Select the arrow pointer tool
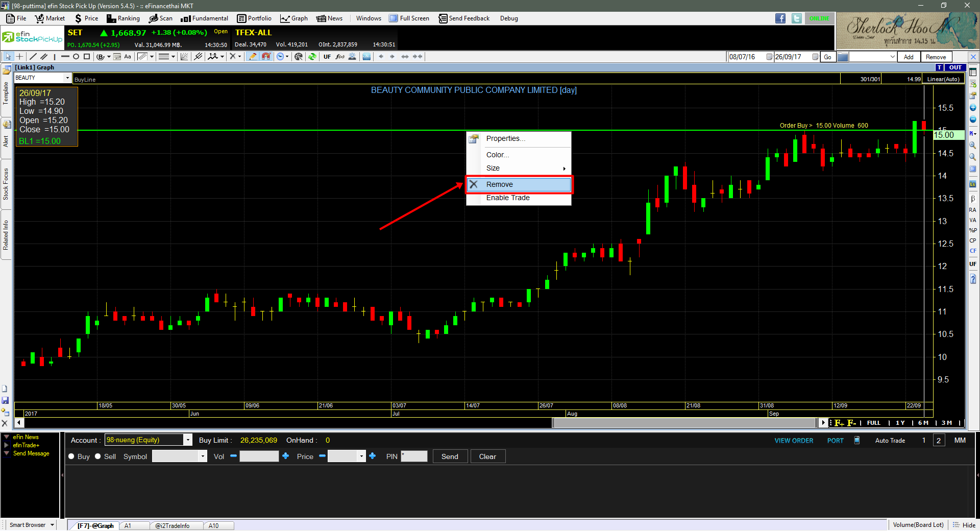980x531 pixels. click(x=8, y=57)
